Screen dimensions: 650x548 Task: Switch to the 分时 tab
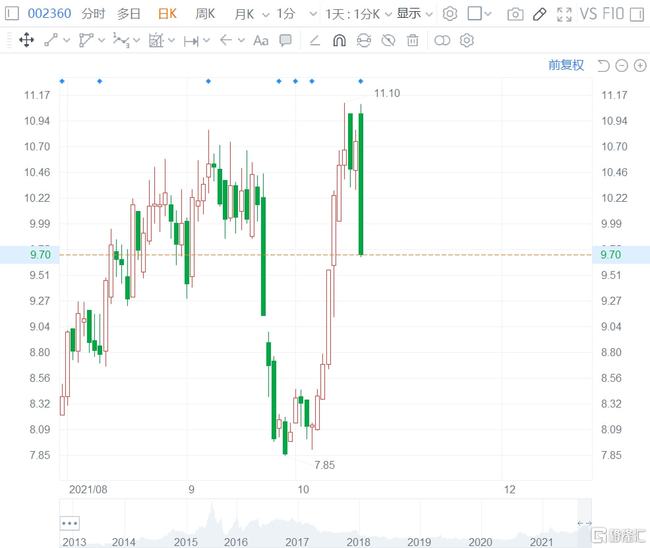(x=93, y=14)
